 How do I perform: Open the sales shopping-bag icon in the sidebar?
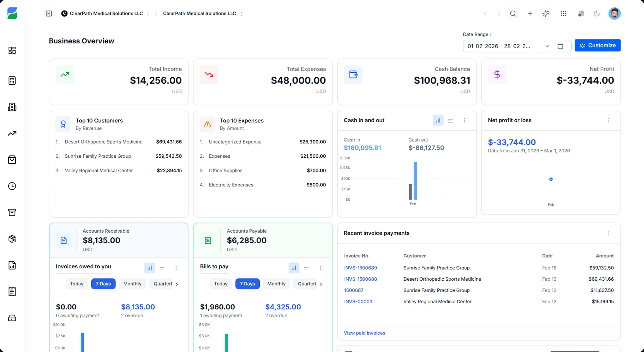click(x=12, y=160)
